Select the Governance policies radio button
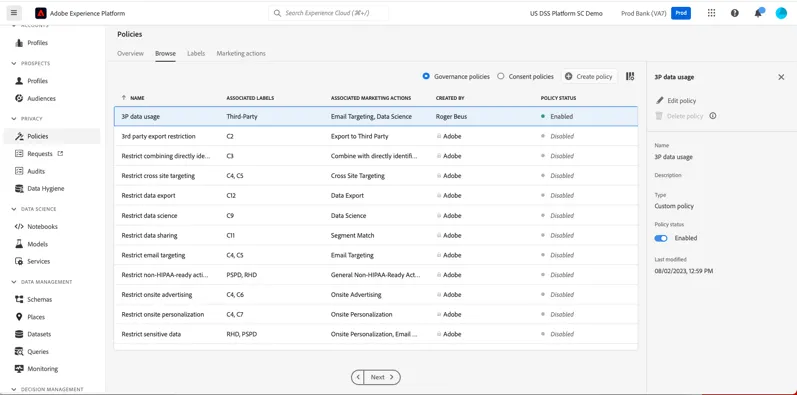The image size is (797, 395). (426, 76)
